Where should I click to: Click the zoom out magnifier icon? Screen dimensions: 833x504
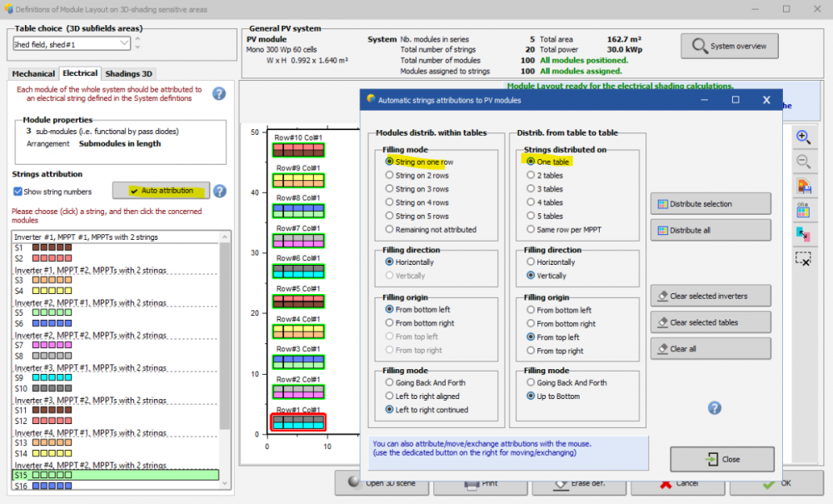point(803,162)
